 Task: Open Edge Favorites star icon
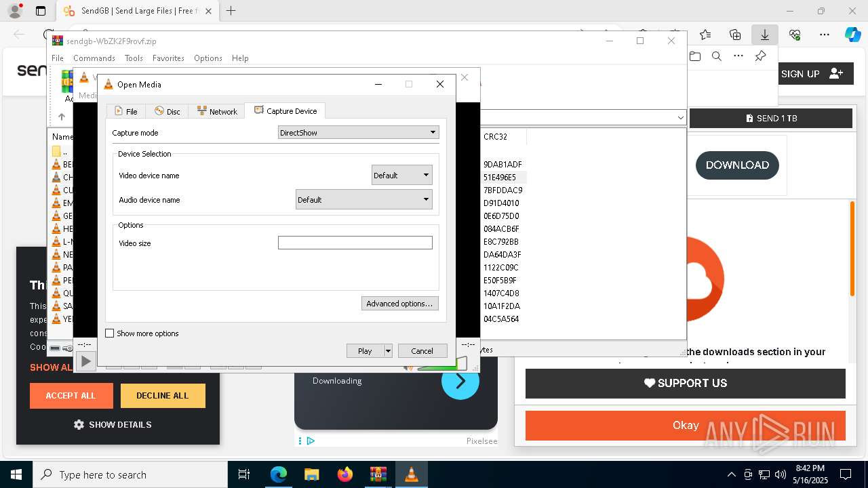tap(705, 35)
